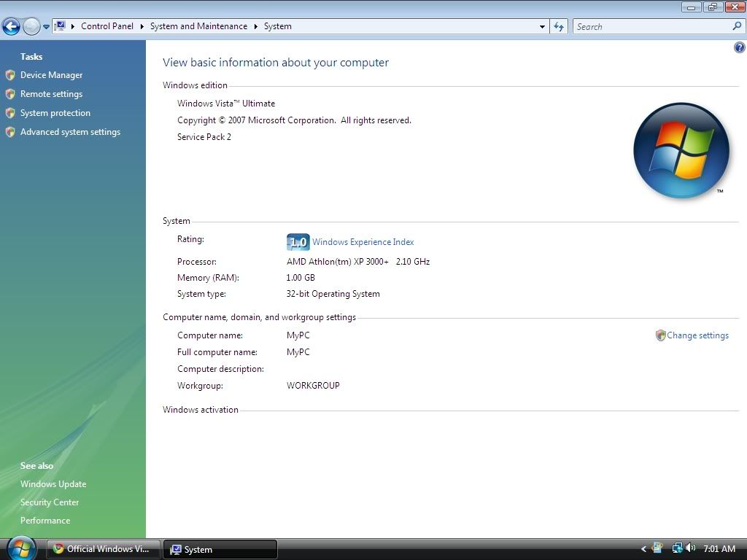Open Help via question mark icon
747x560 pixels.
click(x=740, y=47)
